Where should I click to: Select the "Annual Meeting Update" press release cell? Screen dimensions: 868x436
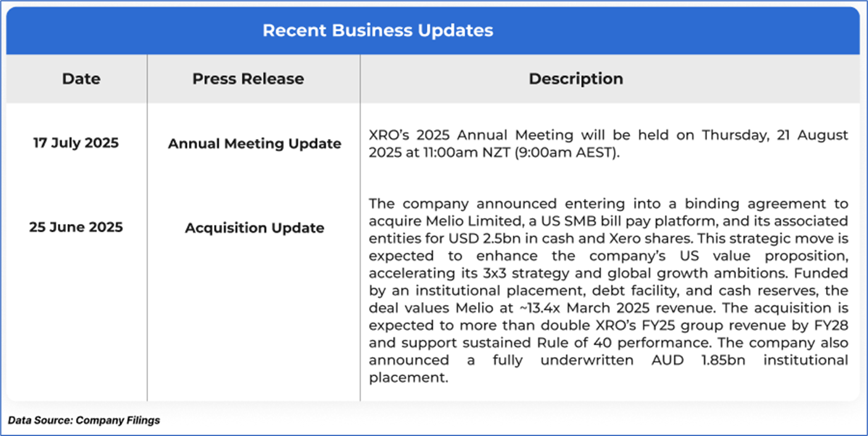click(x=254, y=144)
